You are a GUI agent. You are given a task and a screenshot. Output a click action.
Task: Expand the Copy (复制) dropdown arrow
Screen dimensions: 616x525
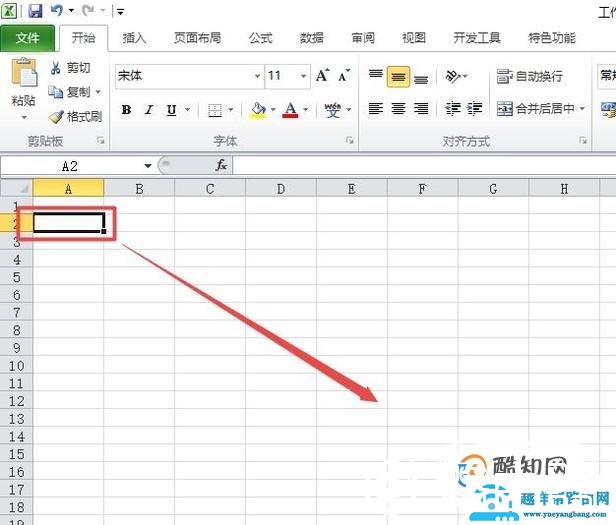click(98, 92)
